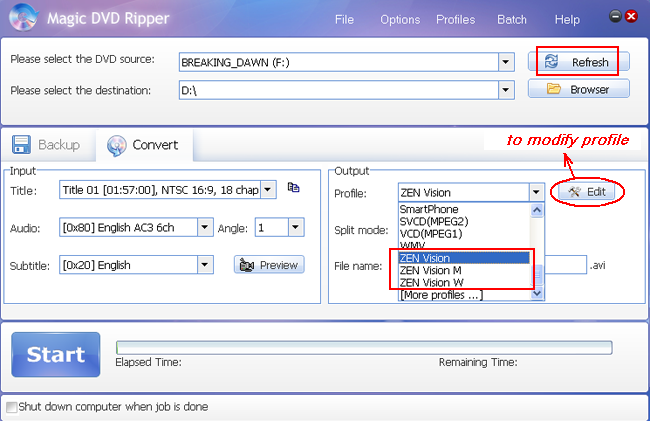Click the Magic DVD Ripper disc logo
This screenshot has height=421, width=650.
pyautogui.click(x=24, y=17)
